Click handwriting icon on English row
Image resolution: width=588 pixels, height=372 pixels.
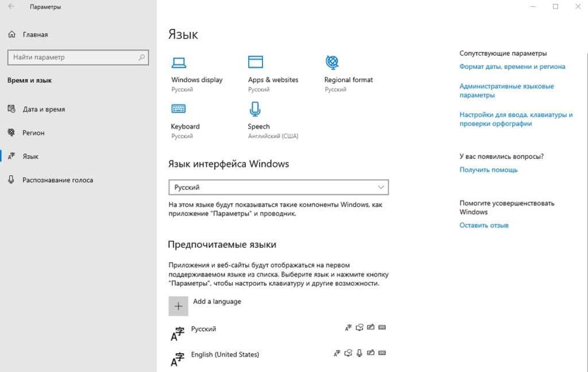point(370,353)
